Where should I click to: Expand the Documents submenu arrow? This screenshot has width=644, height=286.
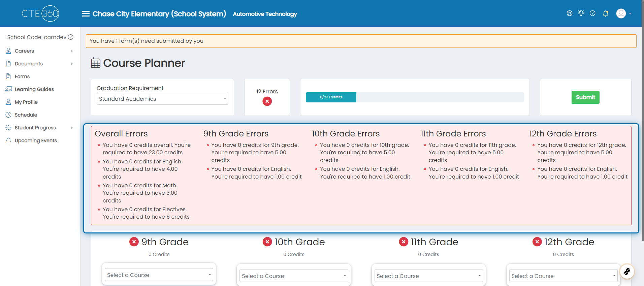pyautogui.click(x=72, y=64)
